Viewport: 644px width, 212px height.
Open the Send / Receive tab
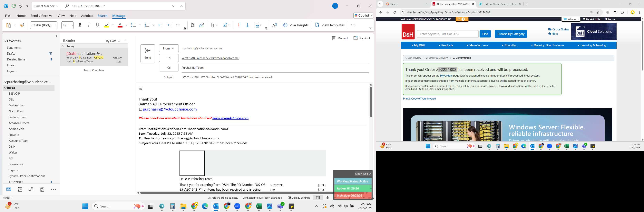pos(42,16)
